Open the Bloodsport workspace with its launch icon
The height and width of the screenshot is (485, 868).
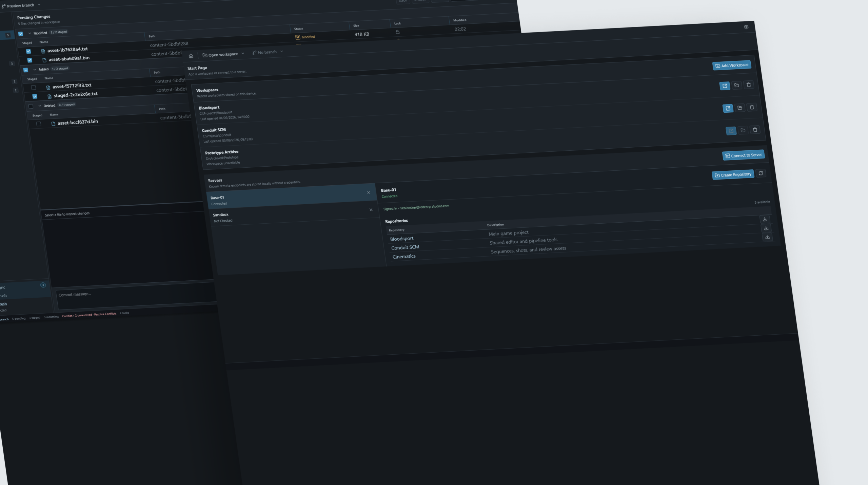coord(725,86)
